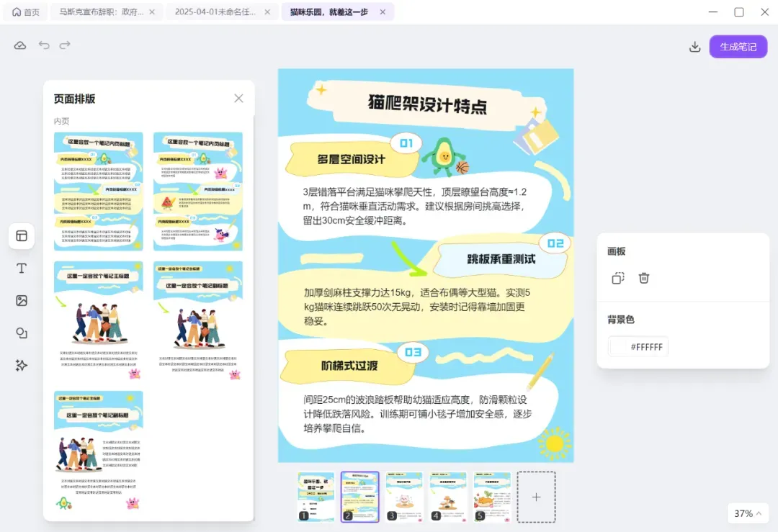Select the 阶梯式过渡 heading on canvas
The height and width of the screenshot is (532, 778).
point(349,366)
